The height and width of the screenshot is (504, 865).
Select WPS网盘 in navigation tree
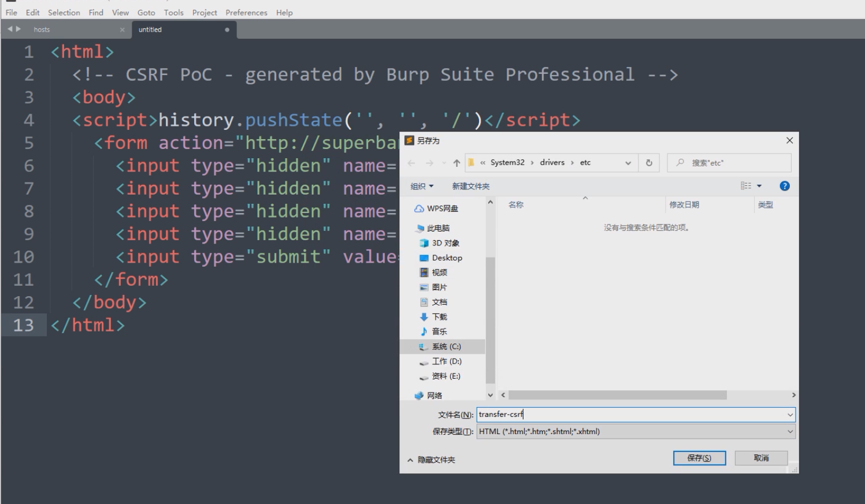437,208
